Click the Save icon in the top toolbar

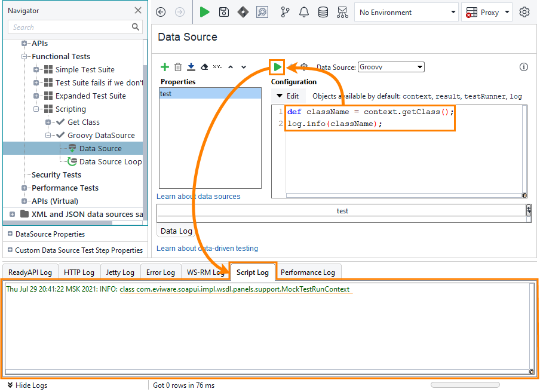point(223,12)
